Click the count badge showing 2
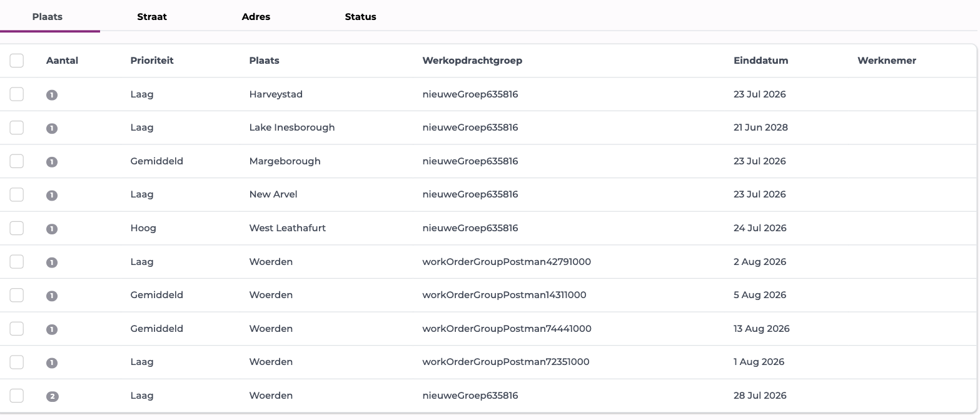 [52, 396]
